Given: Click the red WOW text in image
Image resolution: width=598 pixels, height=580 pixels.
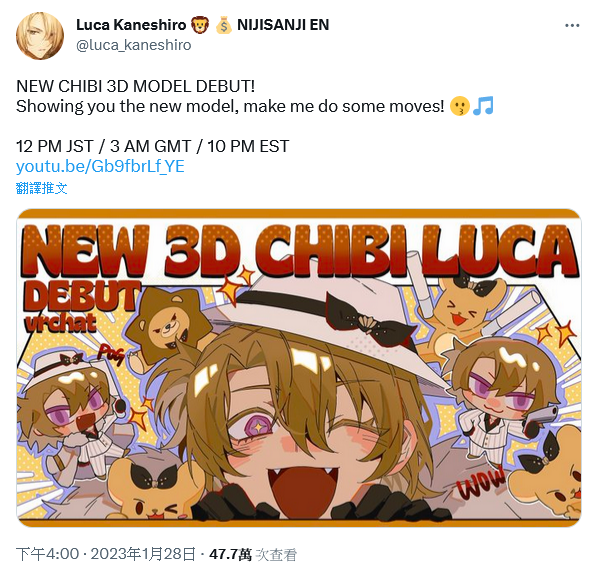Looking at the screenshot, I should point(481,484).
